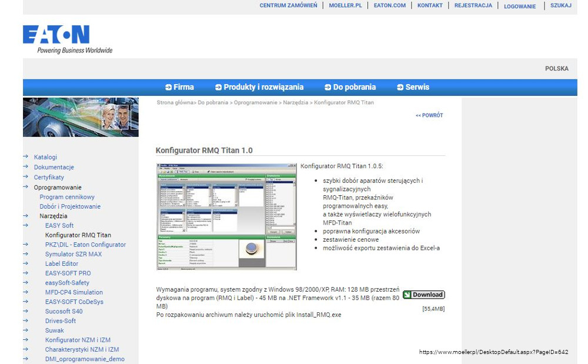Open Charakterystyki NZM i IZM link
Screen dimensions: 588x364
(82, 349)
